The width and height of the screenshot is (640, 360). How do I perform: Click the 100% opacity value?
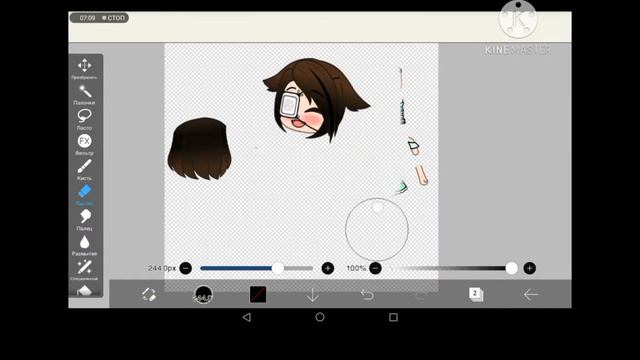(x=356, y=268)
